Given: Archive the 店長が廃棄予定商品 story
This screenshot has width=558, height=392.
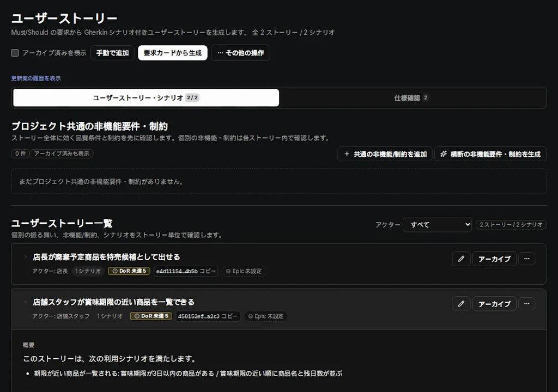Looking at the screenshot, I should click(x=494, y=259).
